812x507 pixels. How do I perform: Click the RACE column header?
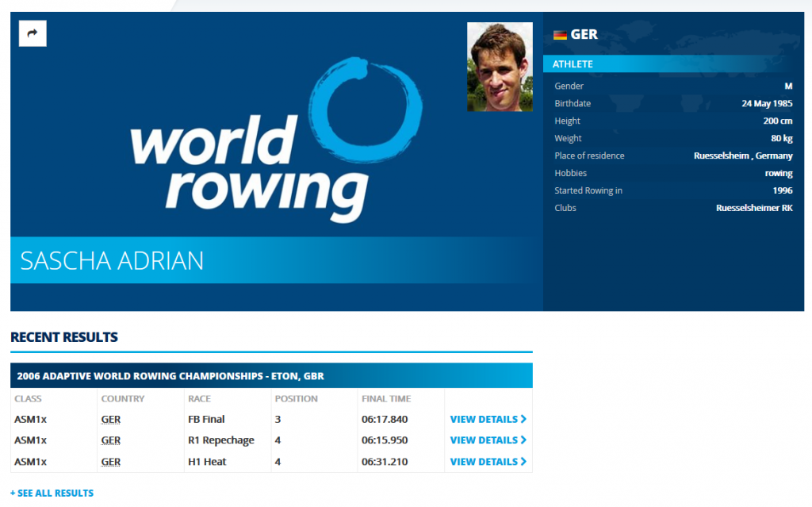[x=199, y=398]
